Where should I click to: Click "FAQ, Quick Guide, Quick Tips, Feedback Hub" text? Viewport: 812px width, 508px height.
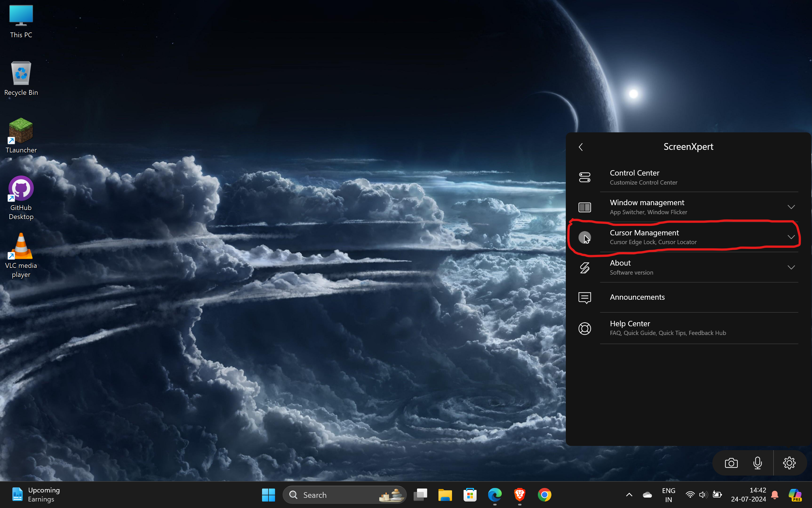(x=668, y=333)
